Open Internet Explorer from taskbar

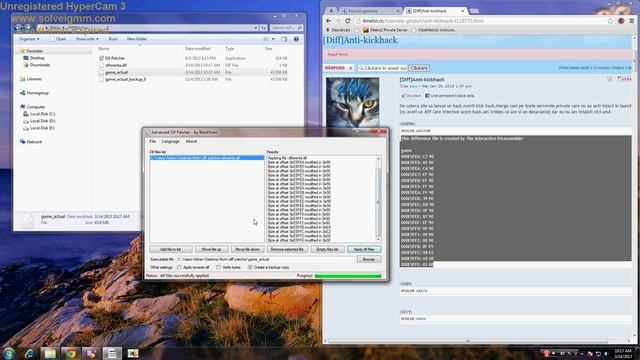29,353
